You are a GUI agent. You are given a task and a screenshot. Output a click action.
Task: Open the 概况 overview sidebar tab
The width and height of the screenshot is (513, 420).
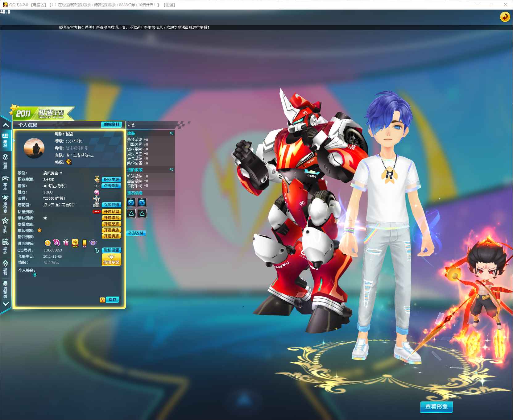[5, 140]
